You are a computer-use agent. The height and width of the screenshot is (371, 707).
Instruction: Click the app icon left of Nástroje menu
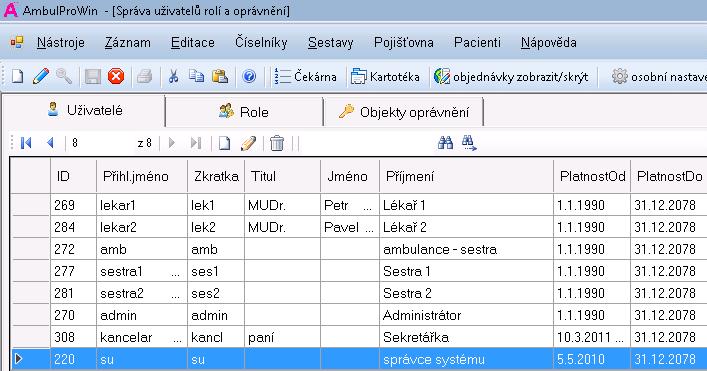[x=17, y=42]
